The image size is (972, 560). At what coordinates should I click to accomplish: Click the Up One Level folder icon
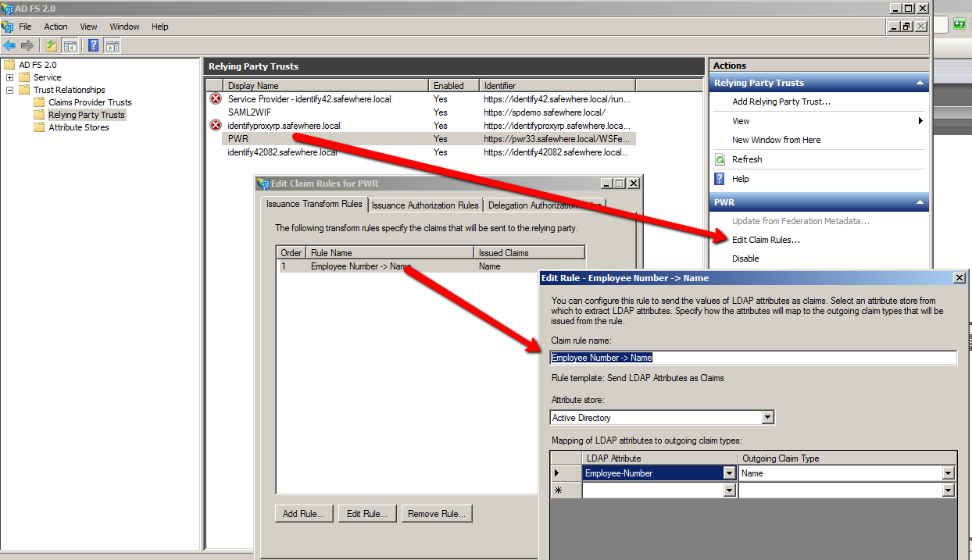click(52, 45)
